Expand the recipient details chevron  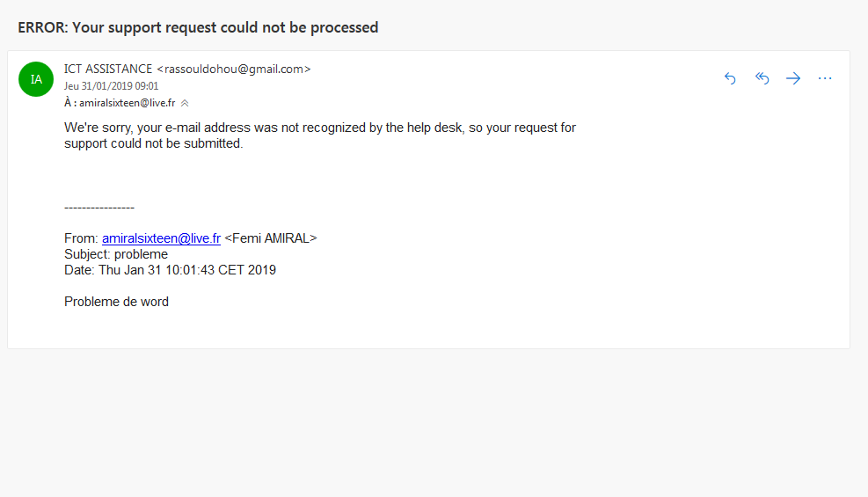[x=185, y=103]
